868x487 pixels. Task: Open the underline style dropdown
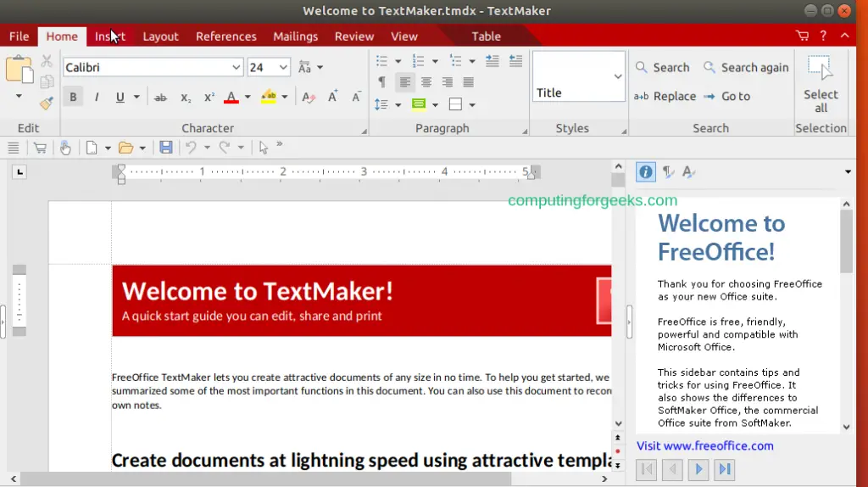136,98
